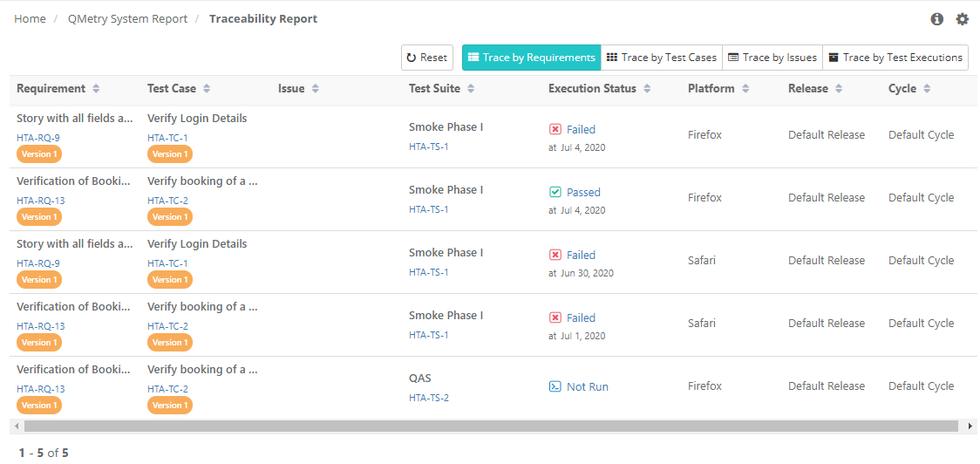
Task: Sort by Test Suite column arrows
Action: 471,89
